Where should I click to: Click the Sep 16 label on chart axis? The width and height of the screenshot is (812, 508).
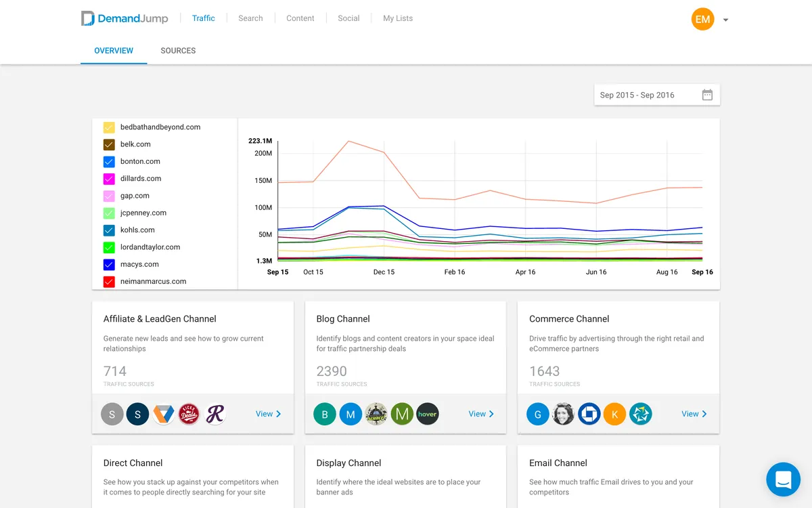pyautogui.click(x=702, y=272)
